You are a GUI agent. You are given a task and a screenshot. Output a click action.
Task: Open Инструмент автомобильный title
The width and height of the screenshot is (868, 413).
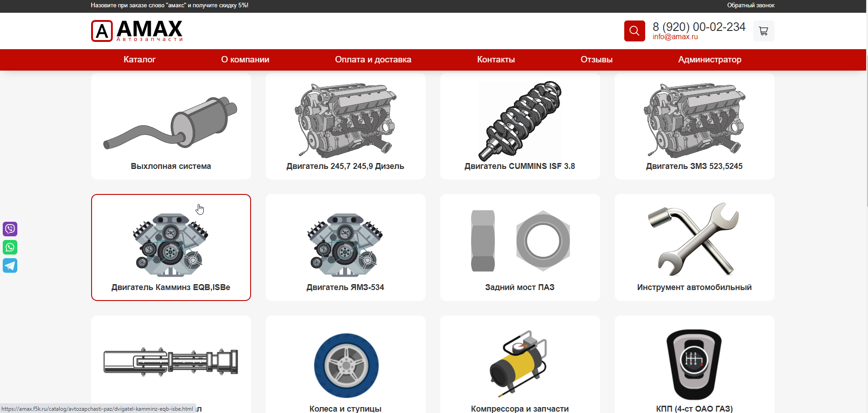[694, 287]
